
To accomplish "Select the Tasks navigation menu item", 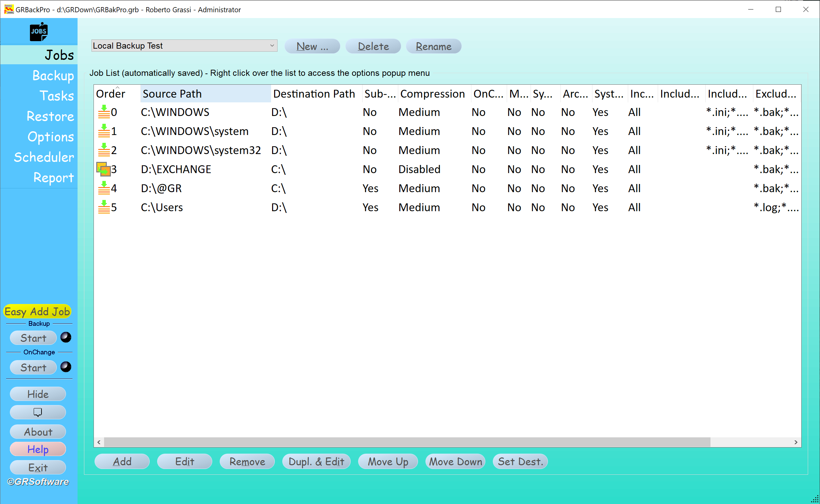I will pos(56,96).
